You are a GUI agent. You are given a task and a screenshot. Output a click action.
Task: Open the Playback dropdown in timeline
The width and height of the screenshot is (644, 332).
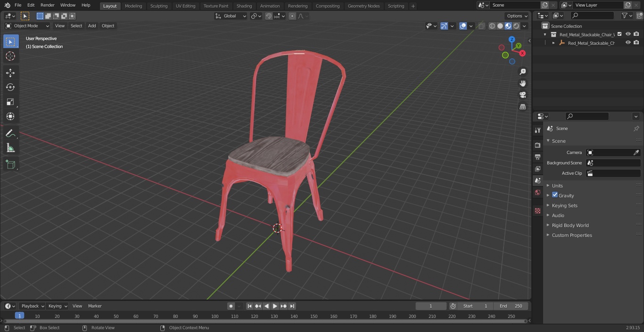click(32, 306)
